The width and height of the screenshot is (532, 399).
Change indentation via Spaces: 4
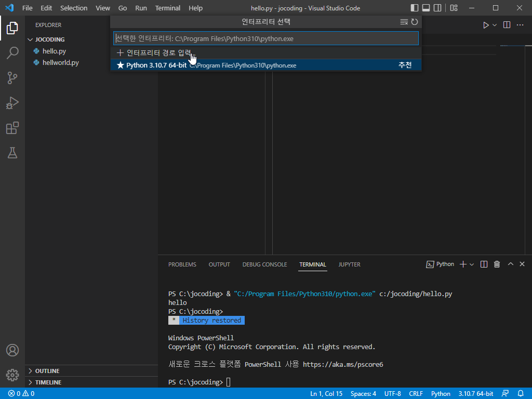363,394
